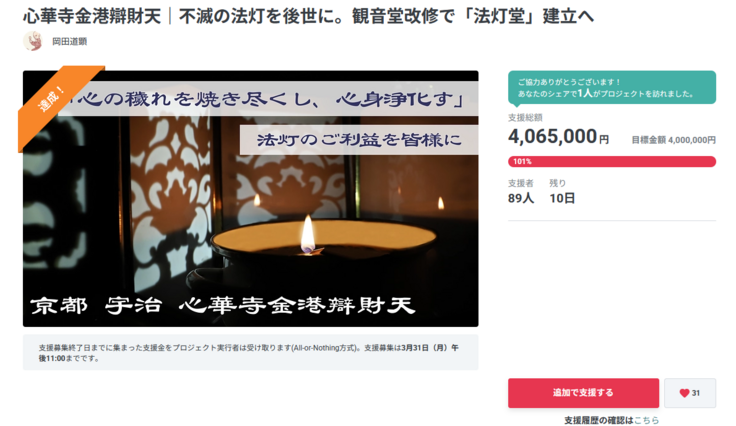Click the 目標金額 4,000,000円 text
Screen dimensions: 736x426
(x=673, y=140)
